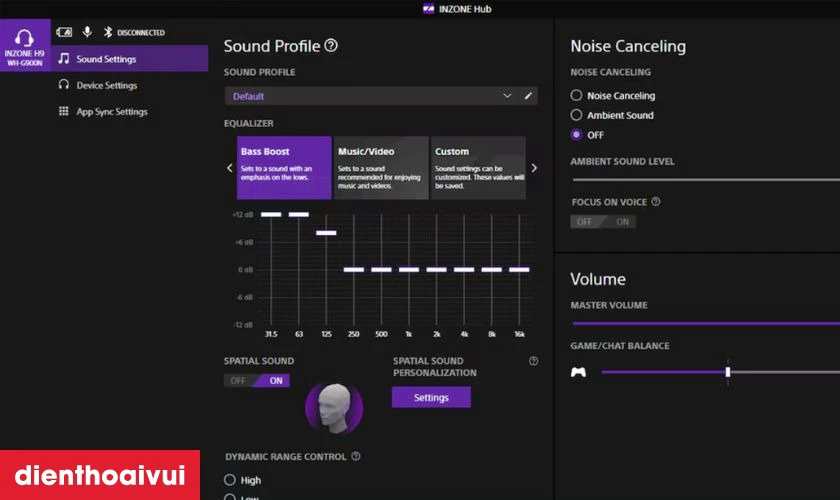Select the Custom equalizer preset
840x500 pixels.
478,168
